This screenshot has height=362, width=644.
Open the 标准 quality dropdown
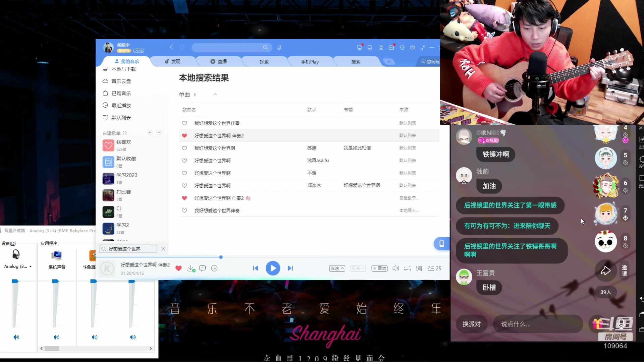[x=358, y=268]
